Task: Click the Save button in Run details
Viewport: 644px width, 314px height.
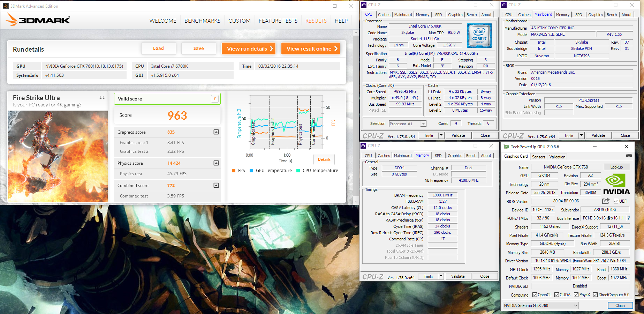Action: pos(199,48)
